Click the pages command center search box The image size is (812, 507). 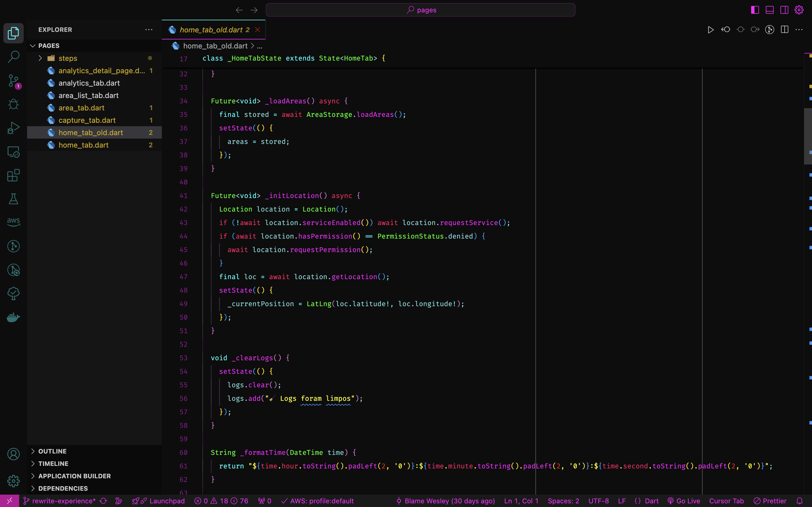(x=420, y=10)
